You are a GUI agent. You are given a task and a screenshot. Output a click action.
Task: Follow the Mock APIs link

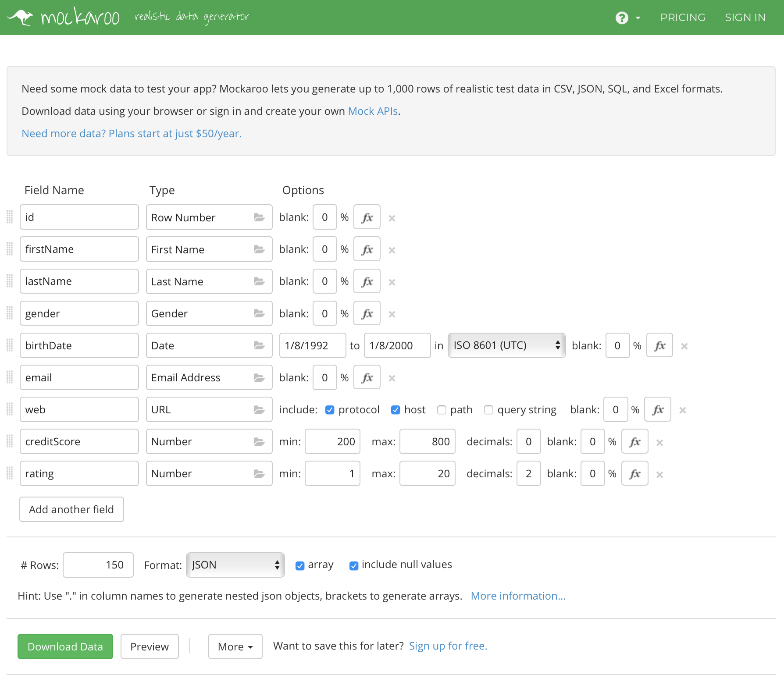point(373,111)
